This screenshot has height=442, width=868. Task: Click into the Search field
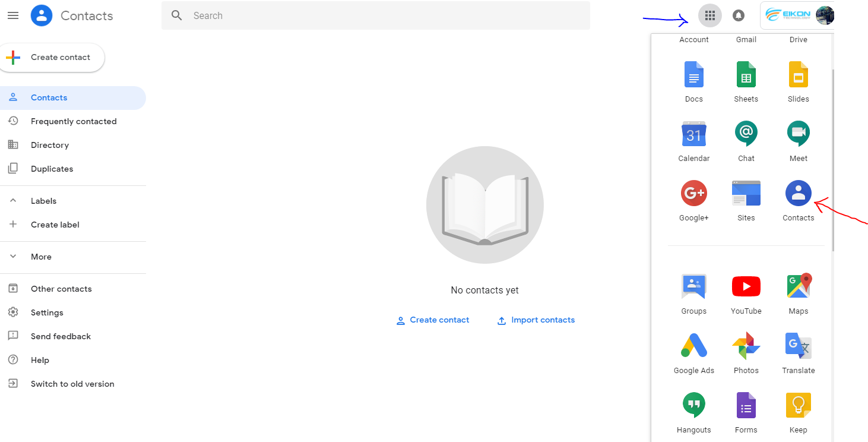pyautogui.click(x=376, y=15)
